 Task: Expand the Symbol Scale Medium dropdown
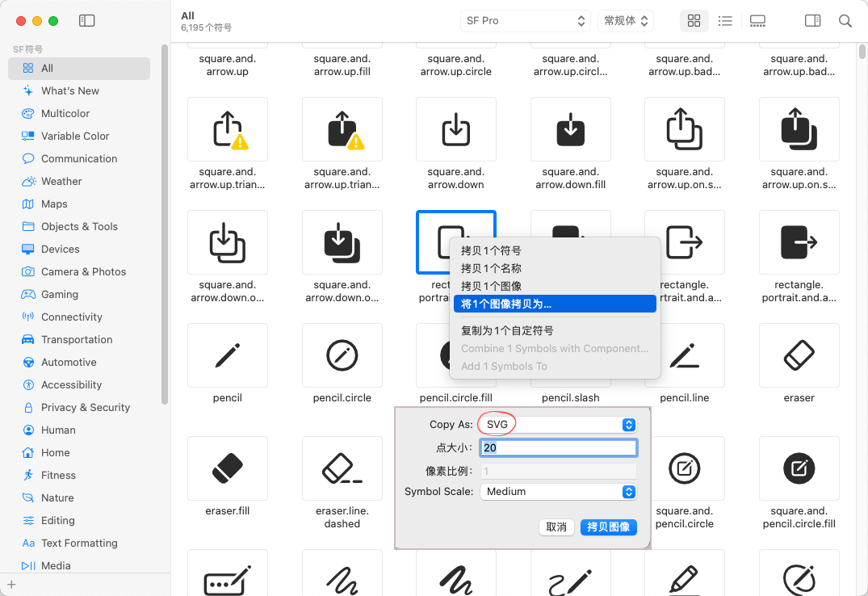(558, 491)
